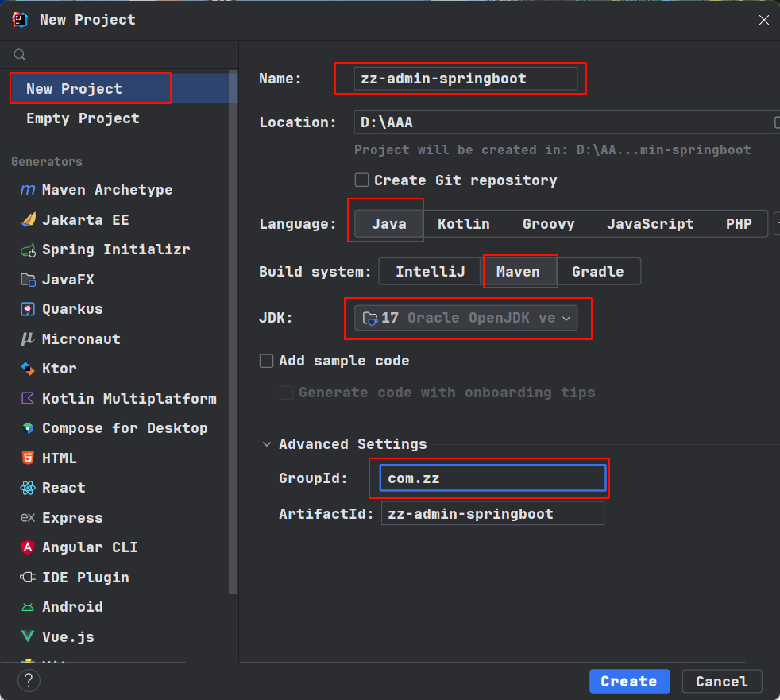Screen dimensions: 780x700
Task: Focus the GroupId field containing com.zz
Action: click(x=492, y=478)
